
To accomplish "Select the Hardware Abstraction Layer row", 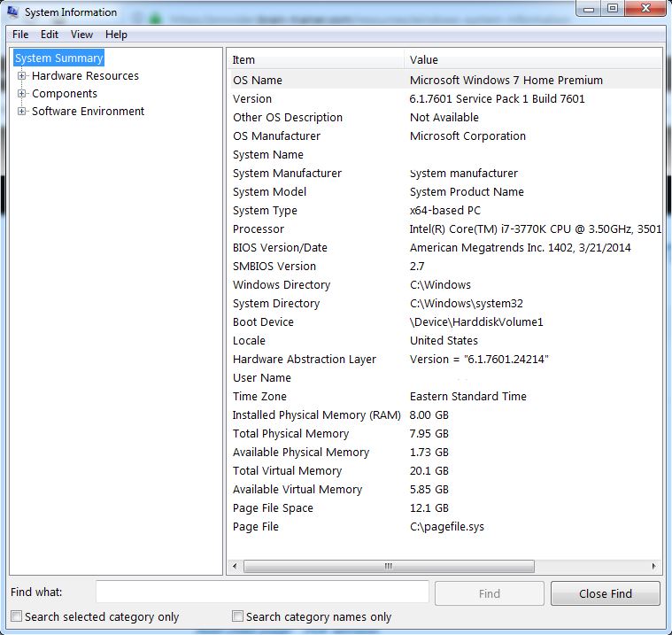I will point(445,360).
